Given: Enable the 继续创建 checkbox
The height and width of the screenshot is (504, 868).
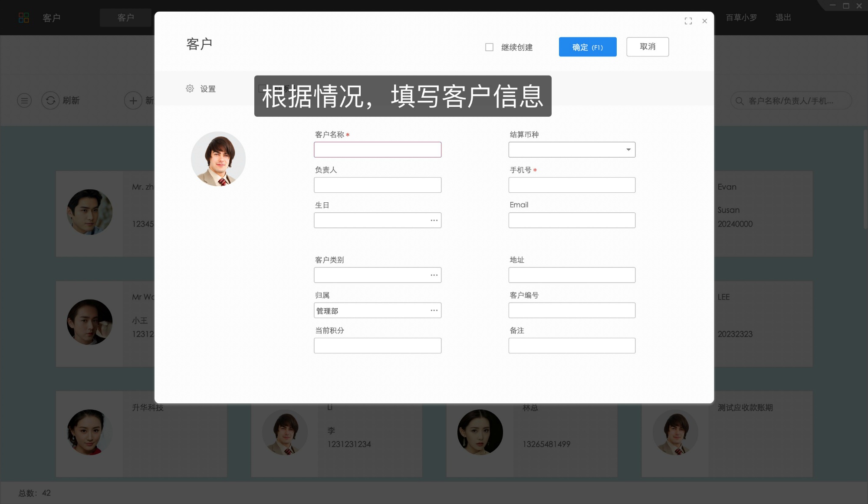Looking at the screenshot, I should point(489,47).
